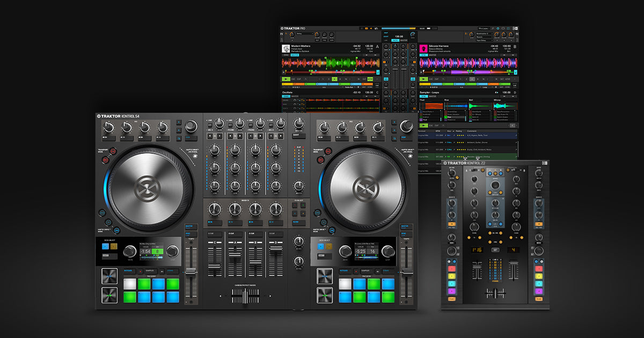Select the highlighted Rise sample cell
This screenshot has width=644, height=338.
pyautogui.click(x=455, y=117)
